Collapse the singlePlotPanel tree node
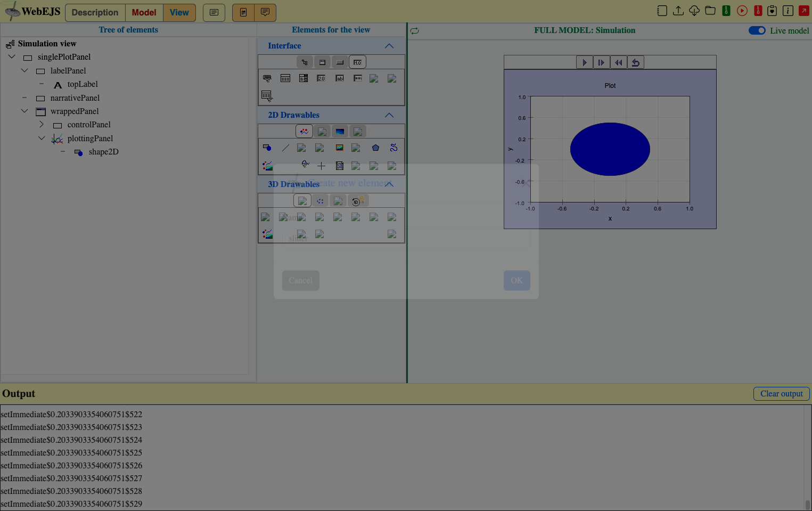This screenshot has width=812, height=511. pos(12,56)
